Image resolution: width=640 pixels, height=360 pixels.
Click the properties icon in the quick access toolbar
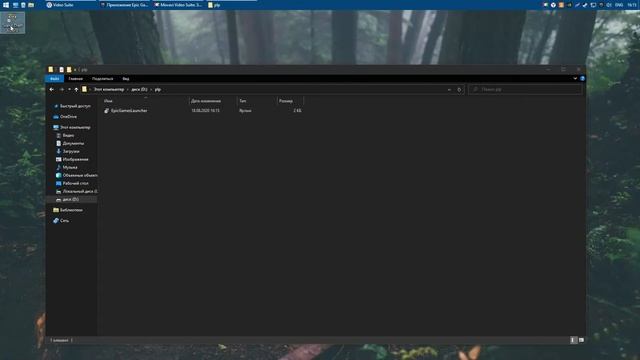[x=61, y=69]
